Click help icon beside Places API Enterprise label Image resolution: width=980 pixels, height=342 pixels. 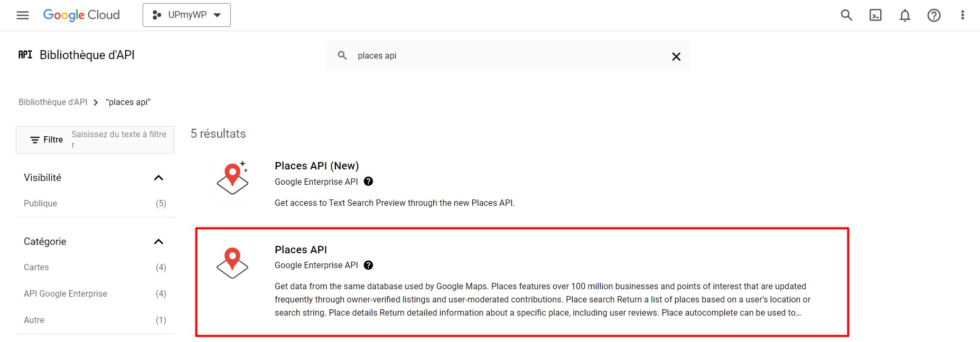[369, 265]
